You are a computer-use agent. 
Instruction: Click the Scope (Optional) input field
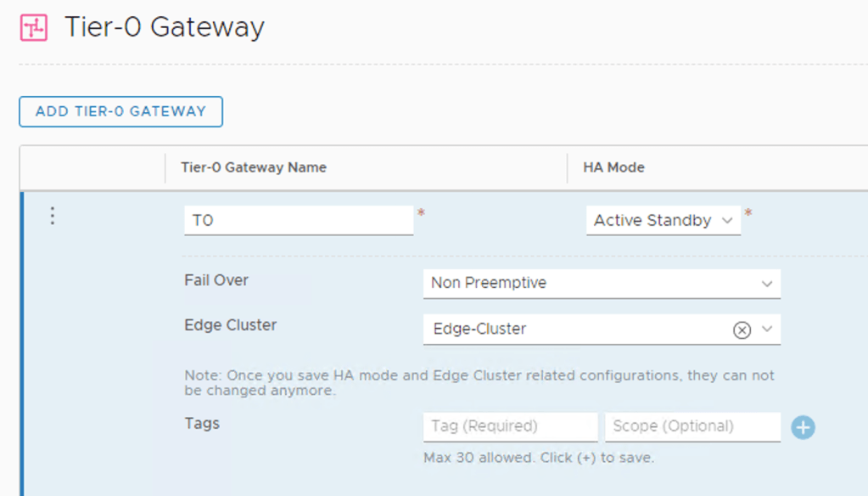pos(692,426)
